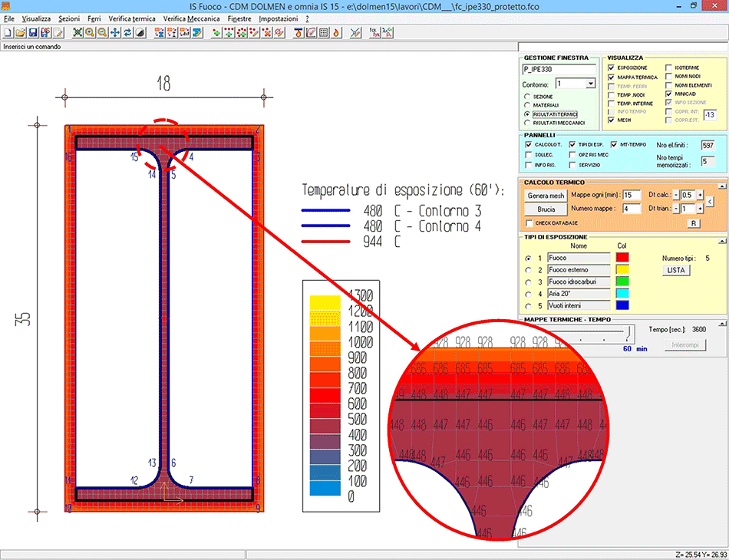Collapse the Mappe Termiche - Tempo panel arrow

pos(722,323)
